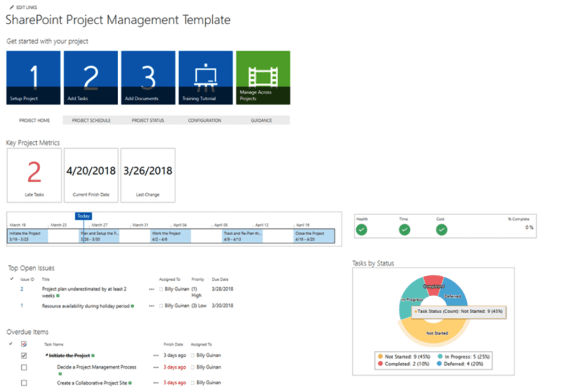Image resolution: width=574 pixels, height=392 pixels.
Task: Open ellipsis menu for 'Create a Collaborative Project Site'
Action: [156, 383]
